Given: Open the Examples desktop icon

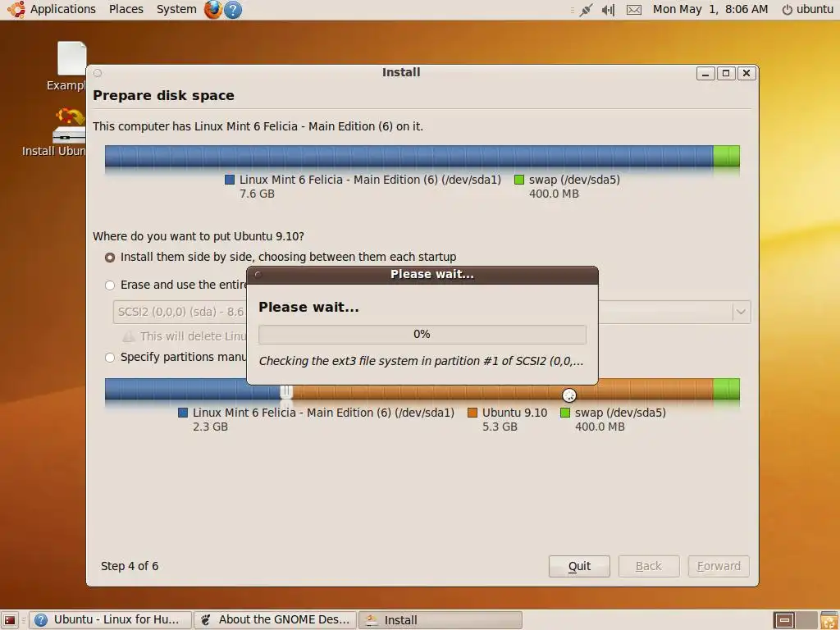Looking at the screenshot, I should [72, 66].
